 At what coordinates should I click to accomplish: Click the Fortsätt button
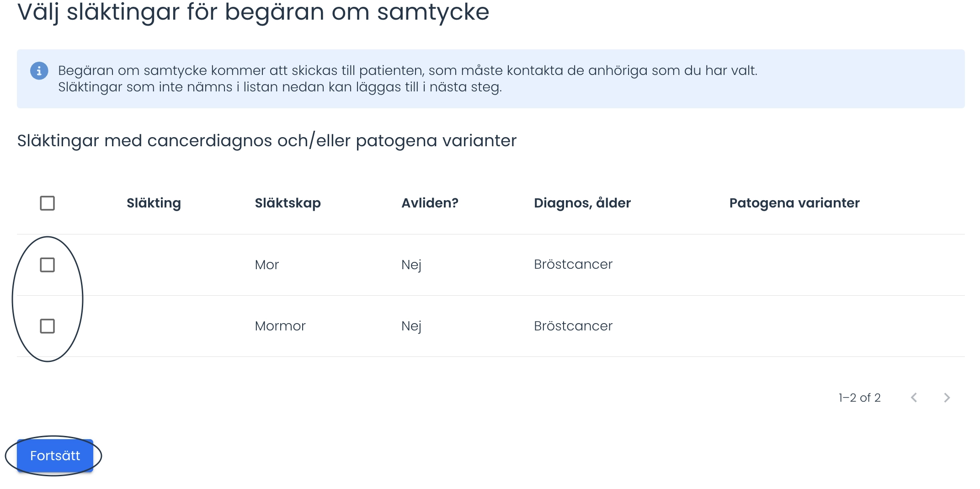55,456
